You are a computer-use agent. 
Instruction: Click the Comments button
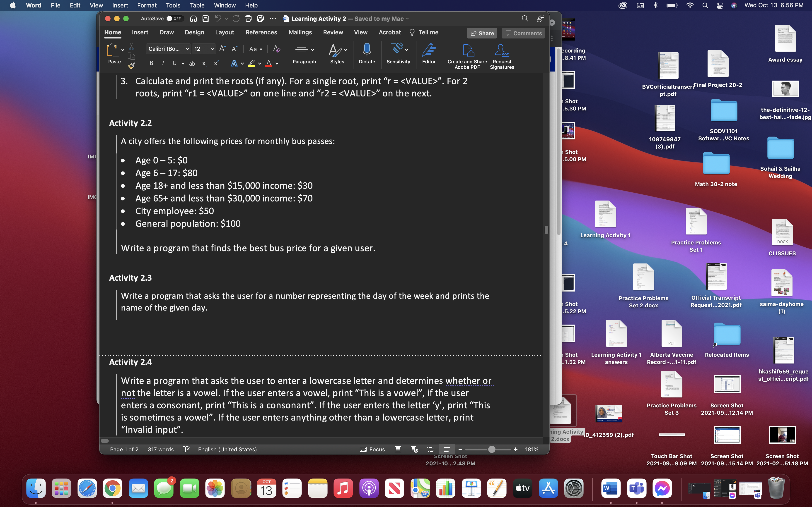(x=523, y=33)
